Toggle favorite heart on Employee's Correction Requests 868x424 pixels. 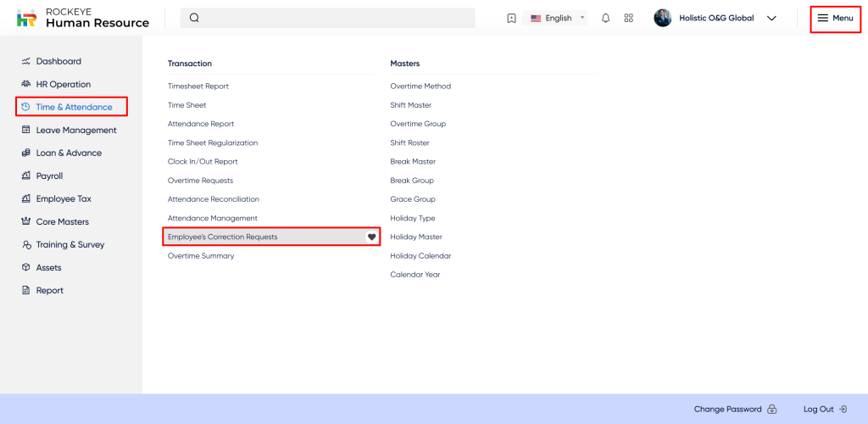pyautogui.click(x=371, y=237)
